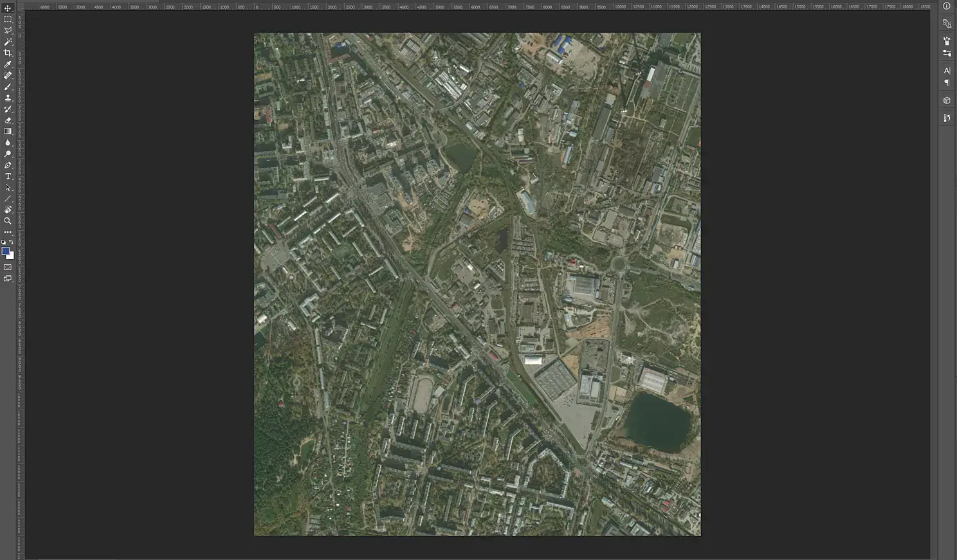The height and width of the screenshot is (560, 957).
Task: Open the Edit Toolbar three-dots menu
Action: coord(8,232)
